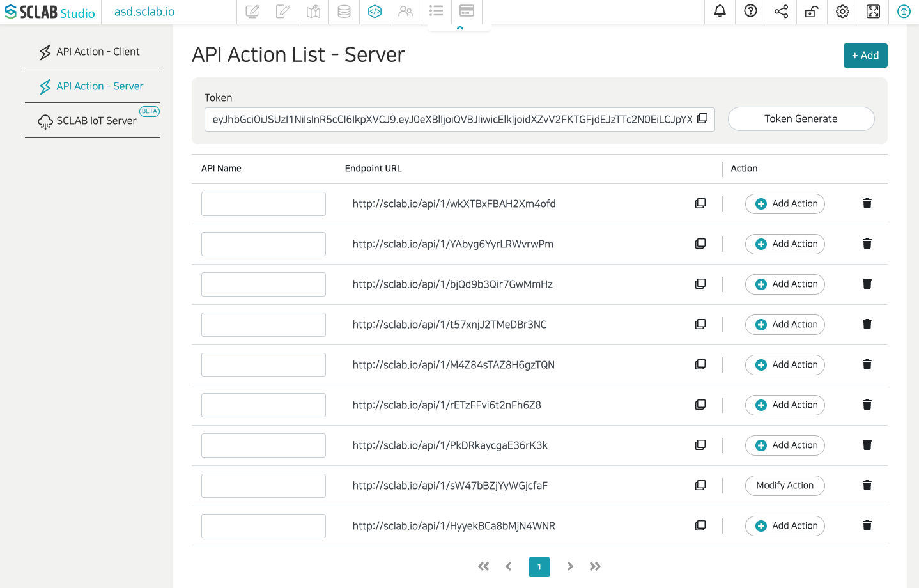Viewport: 919px width, 588px height.
Task: Add Action for YAbyg6YyrLRWvrwPm endpoint
Action: (x=785, y=244)
